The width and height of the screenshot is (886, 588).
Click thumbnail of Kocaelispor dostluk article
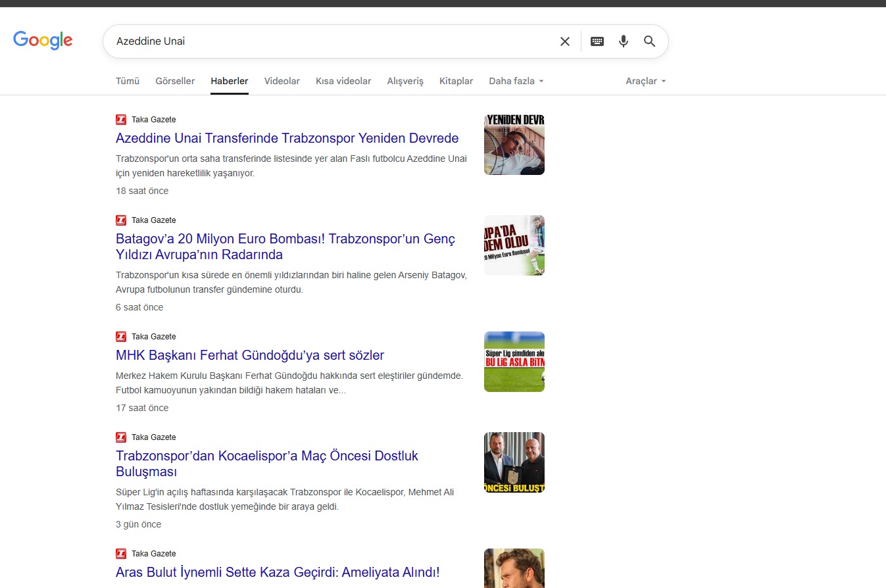514,462
